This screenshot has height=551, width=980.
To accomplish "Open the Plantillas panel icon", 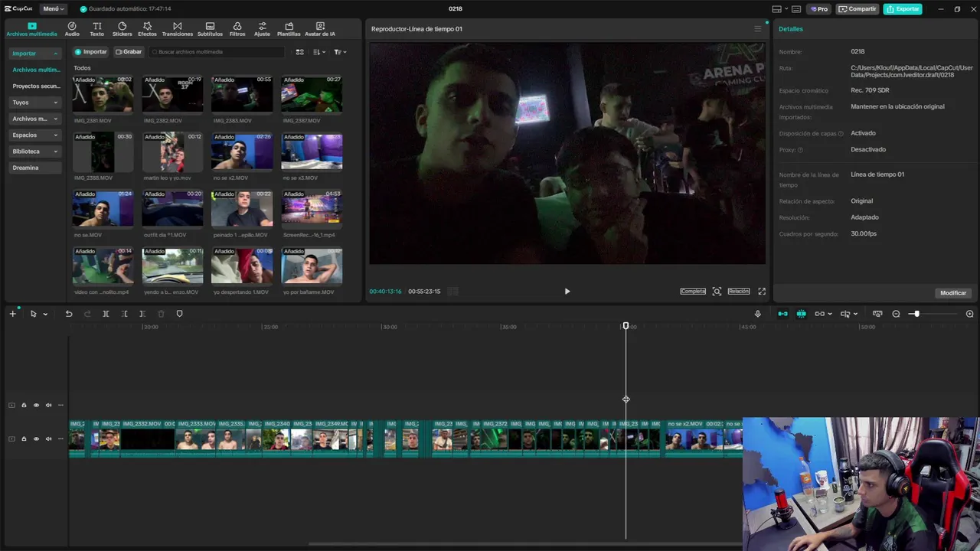I will click(289, 29).
